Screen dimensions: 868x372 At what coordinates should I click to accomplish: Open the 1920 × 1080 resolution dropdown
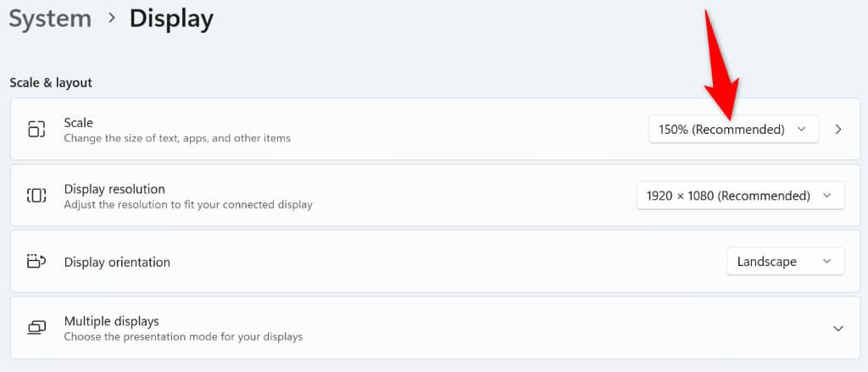coord(739,196)
